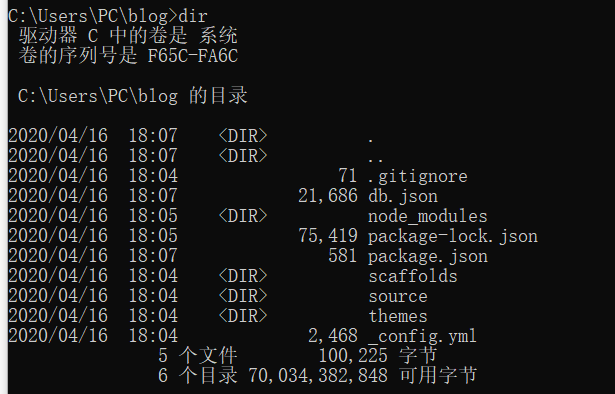Select the themes directory name

398,316
